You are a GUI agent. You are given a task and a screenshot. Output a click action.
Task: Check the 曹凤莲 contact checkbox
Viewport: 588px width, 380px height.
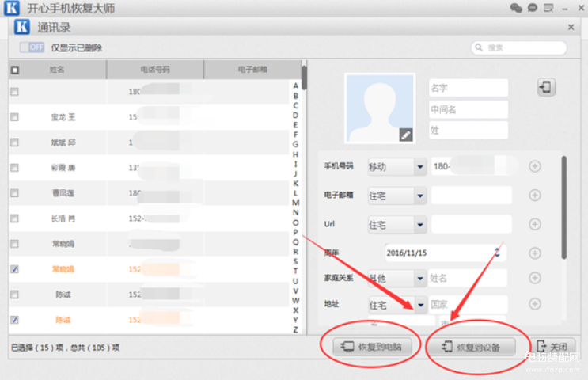[14, 193]
